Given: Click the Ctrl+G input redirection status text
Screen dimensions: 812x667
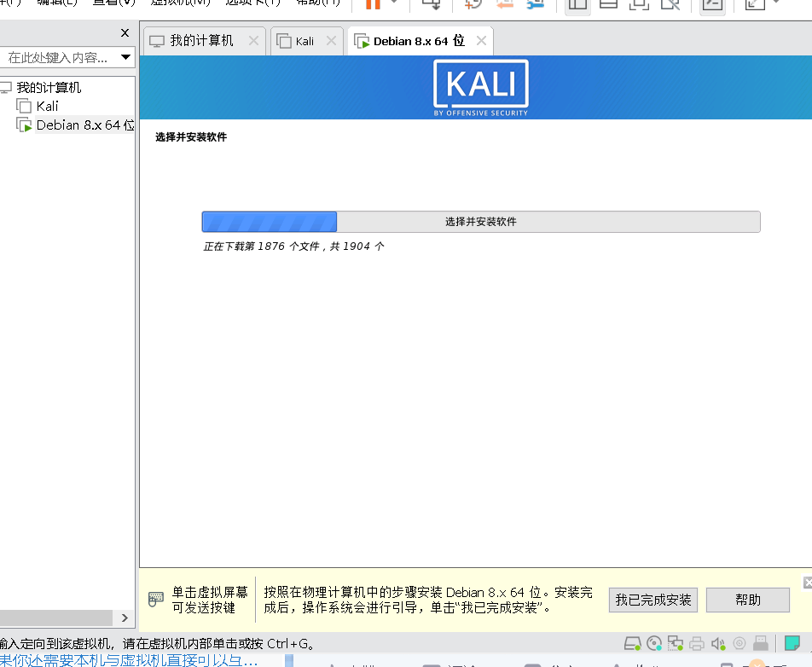Looking at the screenshot, I should [x=157, y=644].
